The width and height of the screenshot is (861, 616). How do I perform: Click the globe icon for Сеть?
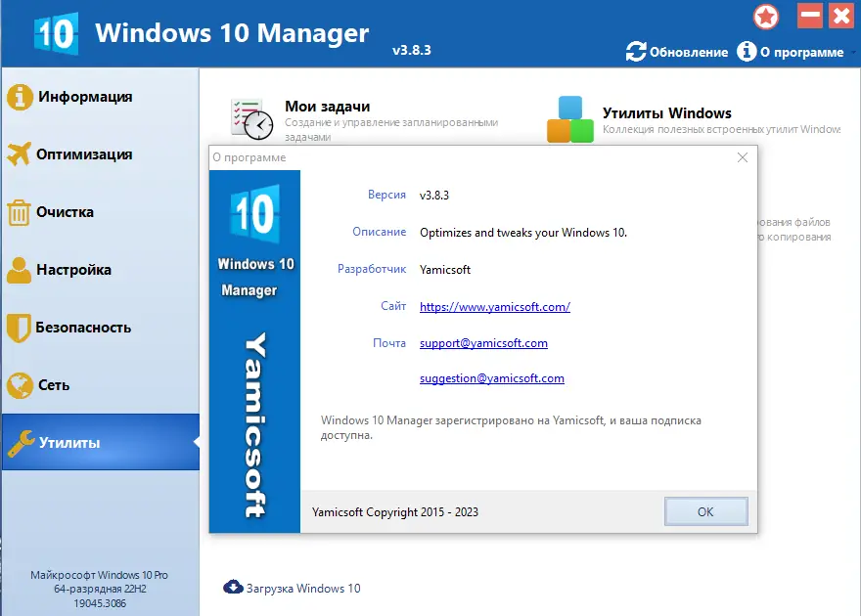(20, 385)
